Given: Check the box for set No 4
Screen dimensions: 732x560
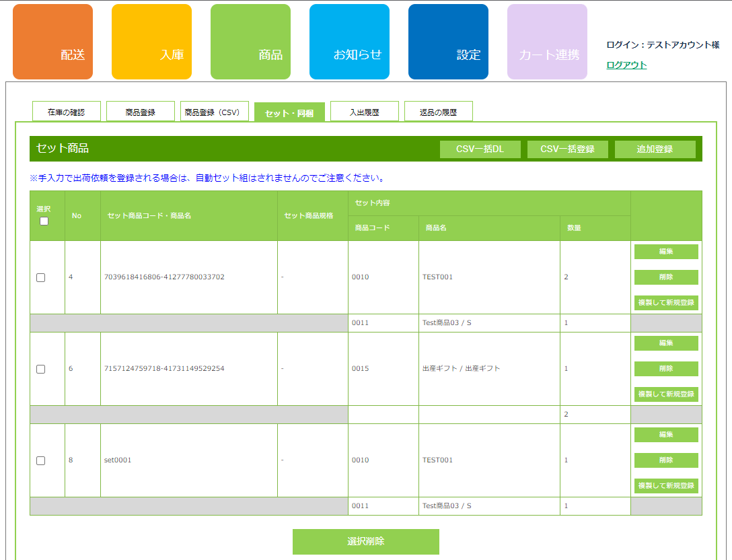Looking at the screenshot, I should 41,277.
